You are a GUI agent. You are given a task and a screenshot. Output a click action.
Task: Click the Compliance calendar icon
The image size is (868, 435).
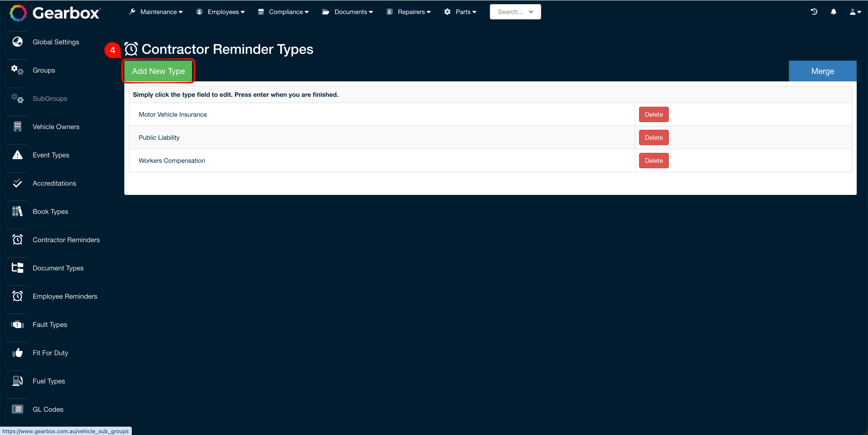(261, 12)
